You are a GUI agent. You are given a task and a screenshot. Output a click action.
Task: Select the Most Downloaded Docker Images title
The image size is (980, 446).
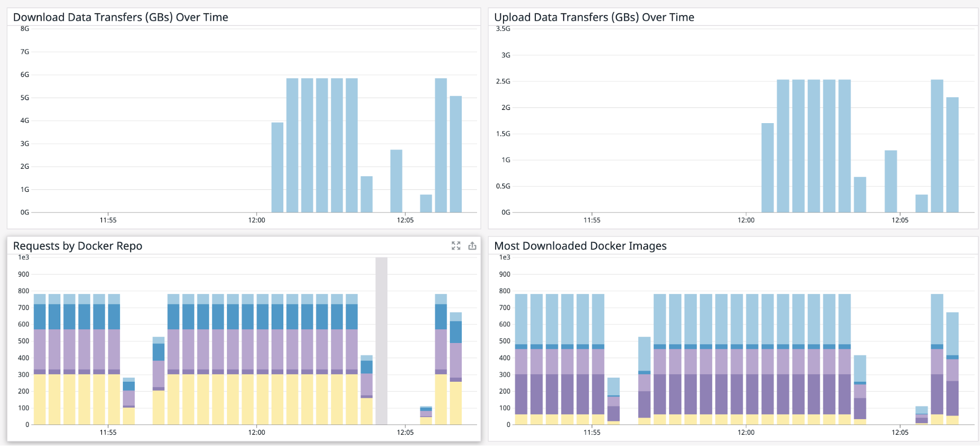pyautogui.click(x=580, y=246)
